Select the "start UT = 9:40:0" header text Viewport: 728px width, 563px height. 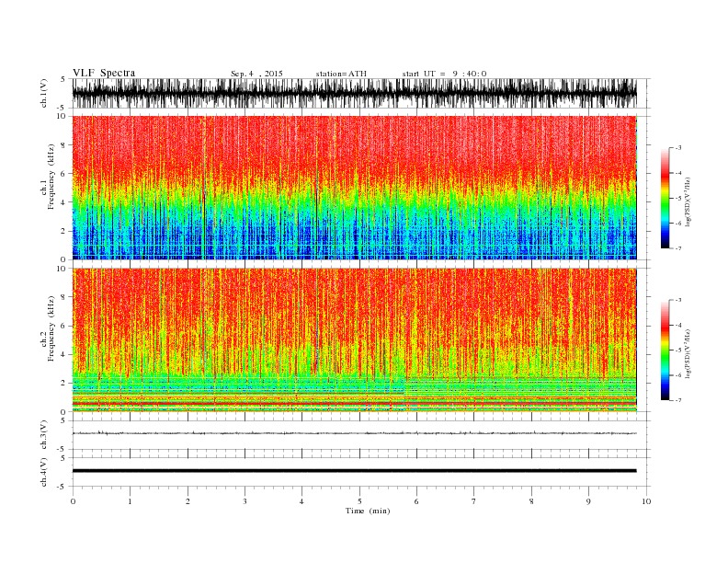coord(444,74)
